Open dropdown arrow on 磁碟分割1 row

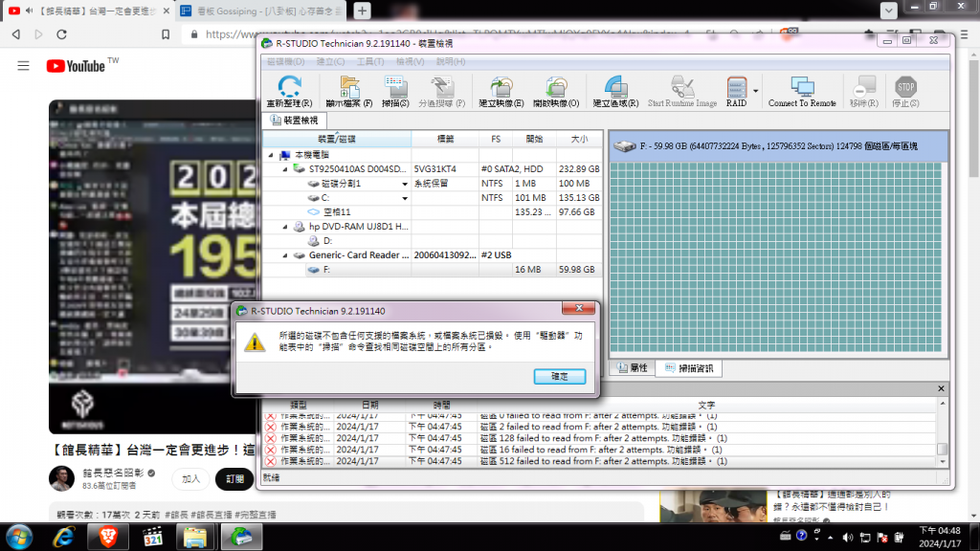[x=405, y=185]
